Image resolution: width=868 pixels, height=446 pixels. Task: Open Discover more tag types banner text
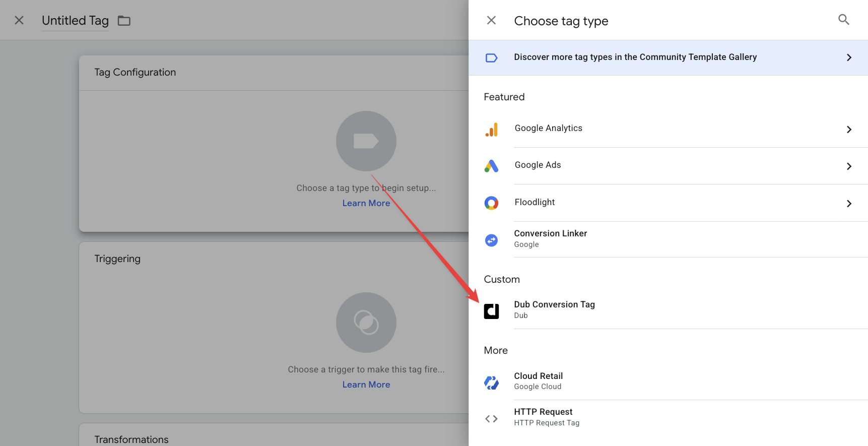pos(635,57)
